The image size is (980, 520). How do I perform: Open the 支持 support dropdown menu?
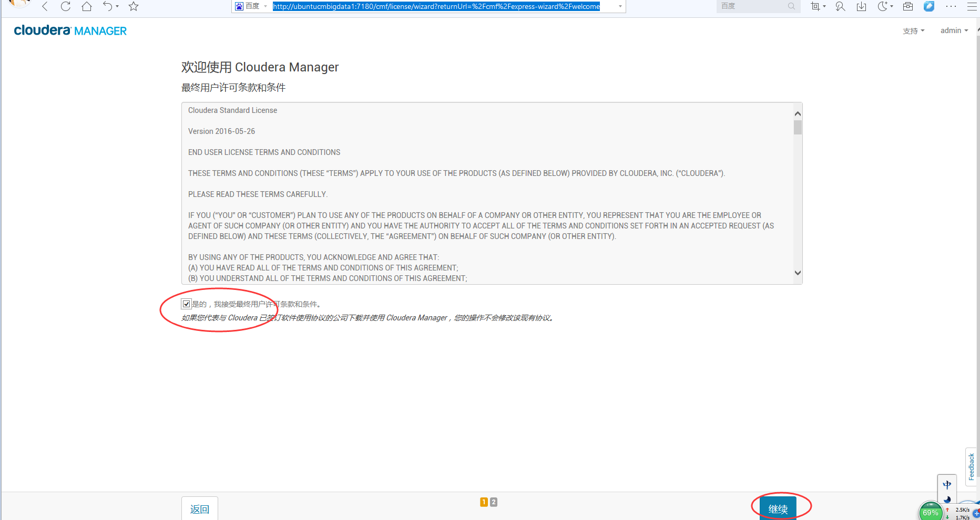(x=914, y=31)
